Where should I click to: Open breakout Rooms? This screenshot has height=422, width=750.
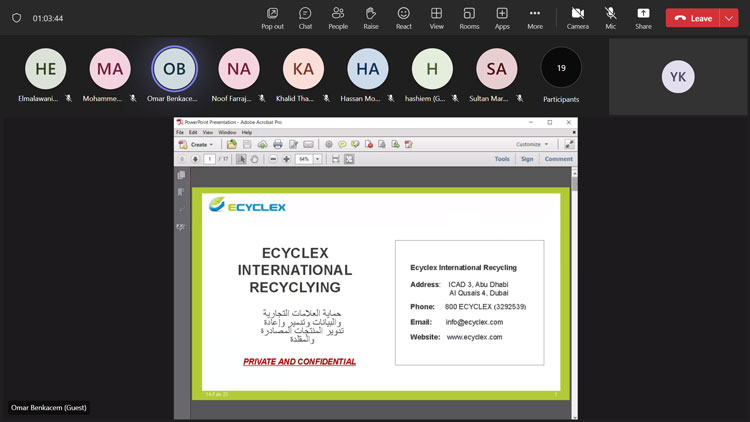coord(469,17)
